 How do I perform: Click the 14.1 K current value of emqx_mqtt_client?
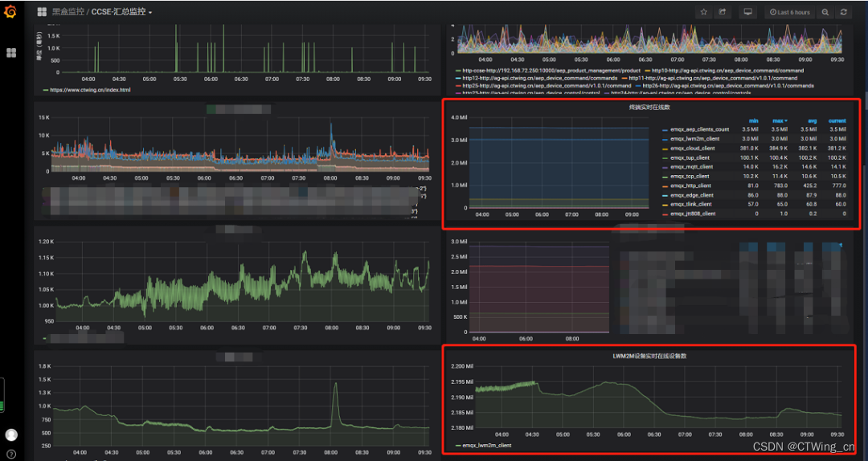tap(837, 166)
